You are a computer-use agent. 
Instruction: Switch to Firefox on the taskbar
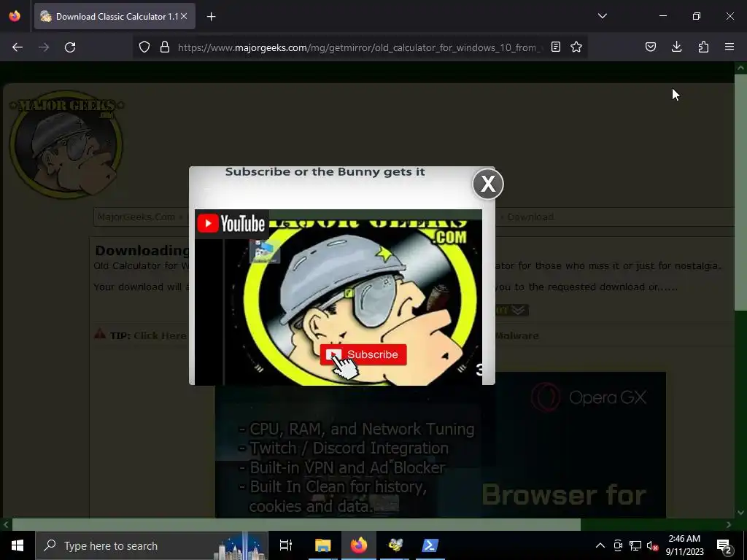coord(359,545)
